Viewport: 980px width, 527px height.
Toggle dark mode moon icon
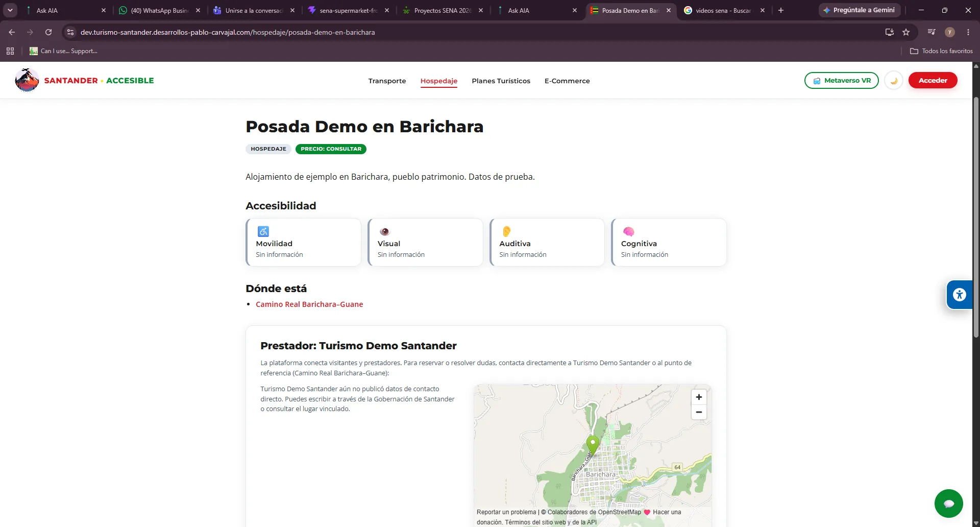pos(894,81)
